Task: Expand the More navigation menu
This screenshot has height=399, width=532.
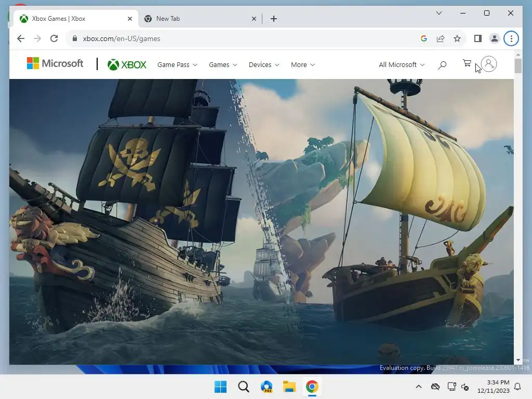Action: point(303,65)
